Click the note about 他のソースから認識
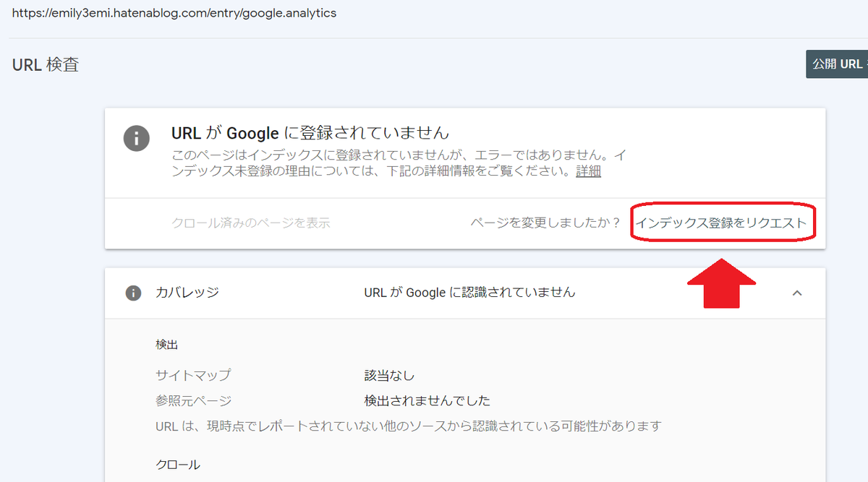The width and height of the screenshot is (868, 482). pos(409,426)
